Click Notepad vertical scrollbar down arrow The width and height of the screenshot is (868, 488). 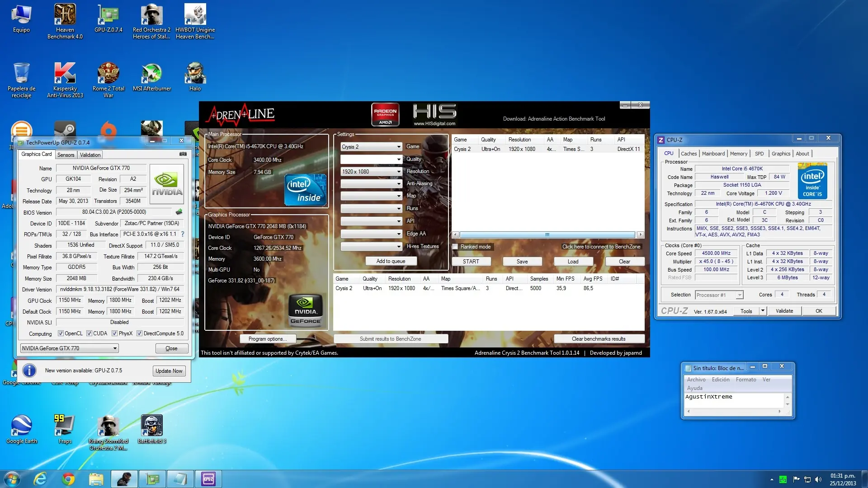pos(788,404)
